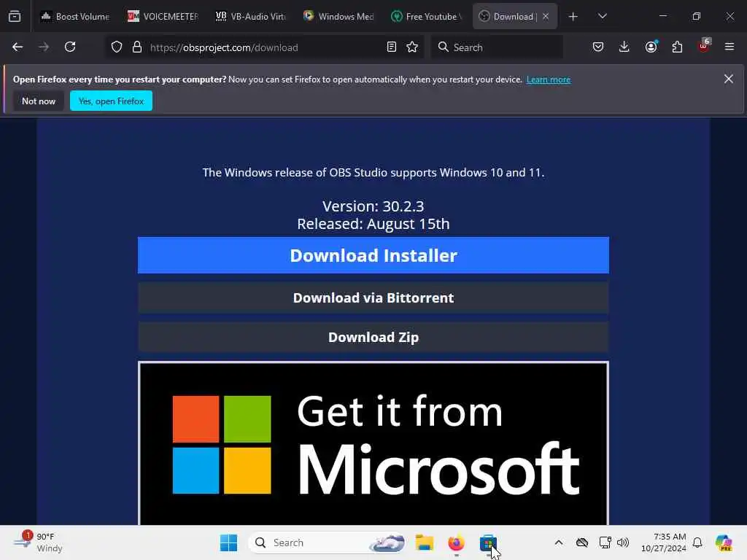747x560 pixels.
Task: Switch to the VB-Audio Virtual tab
Action: [x=251, y=17]
